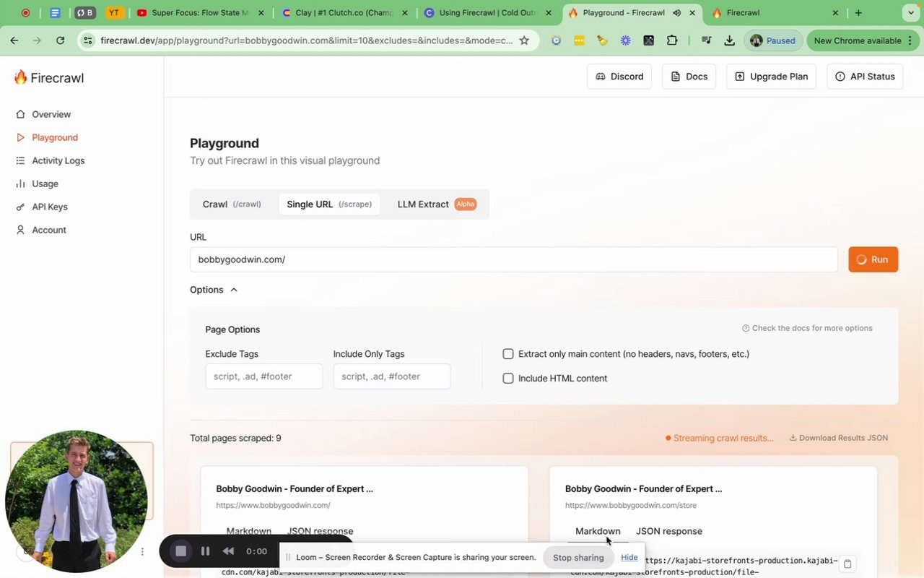
Task: Open the Overview page
Action: pos(51,114)
